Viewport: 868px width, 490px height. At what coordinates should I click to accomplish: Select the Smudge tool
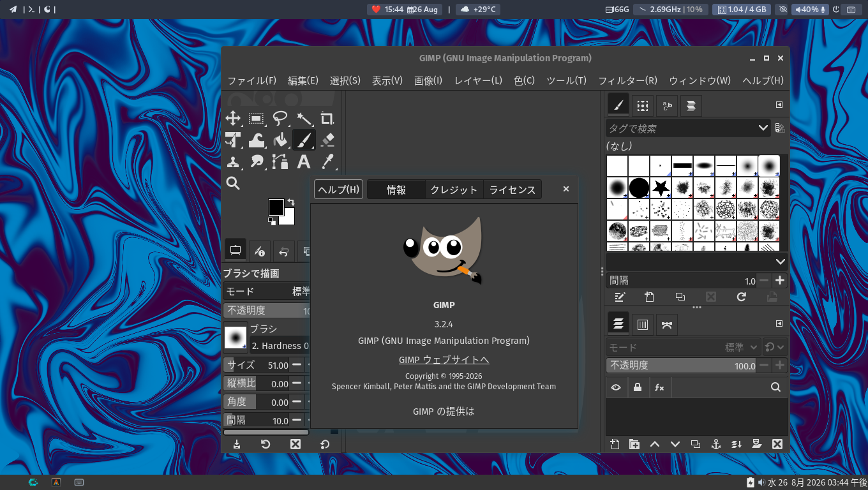tap(257, 161)
